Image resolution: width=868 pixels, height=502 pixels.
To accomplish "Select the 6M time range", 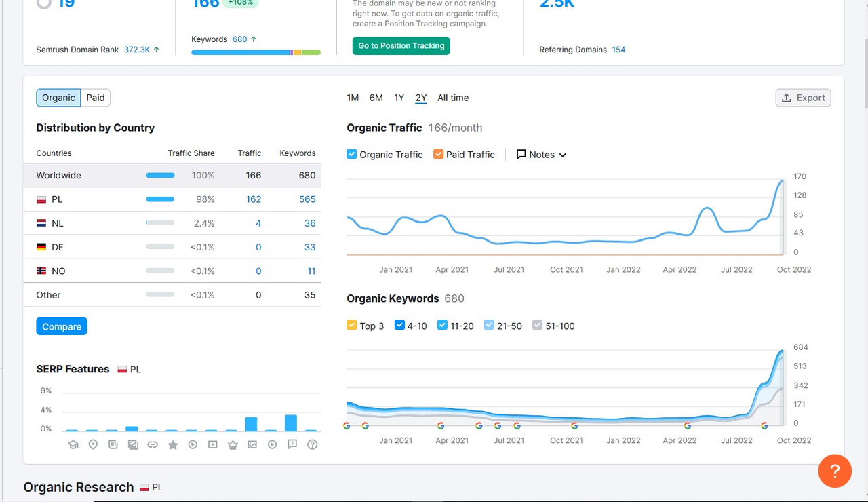I will [376, 98].
